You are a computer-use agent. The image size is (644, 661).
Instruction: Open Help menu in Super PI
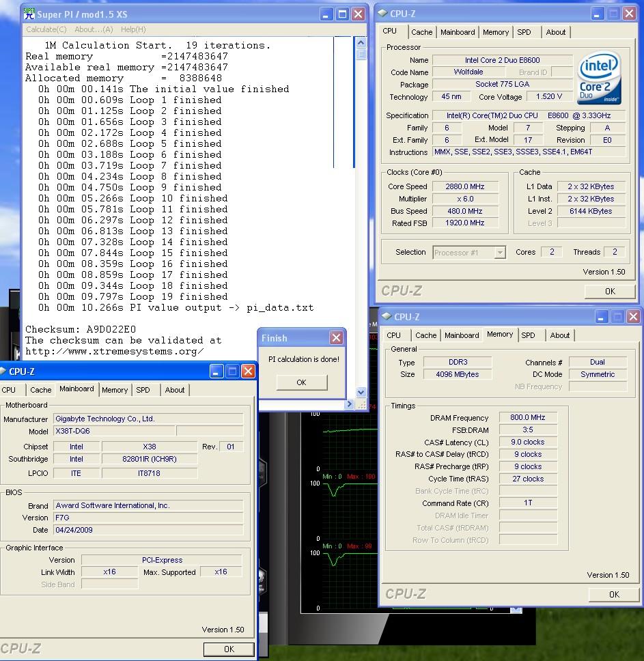click(133, 29)
